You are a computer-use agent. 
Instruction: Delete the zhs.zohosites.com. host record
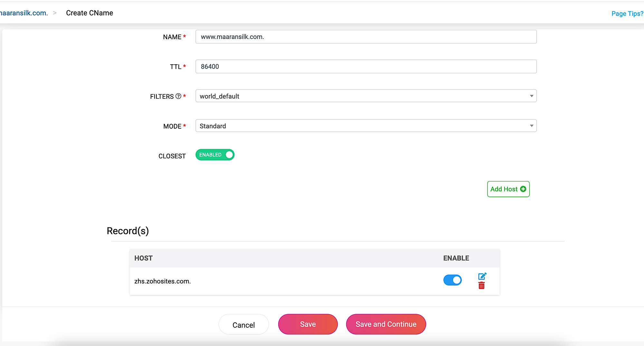(481, 286)
